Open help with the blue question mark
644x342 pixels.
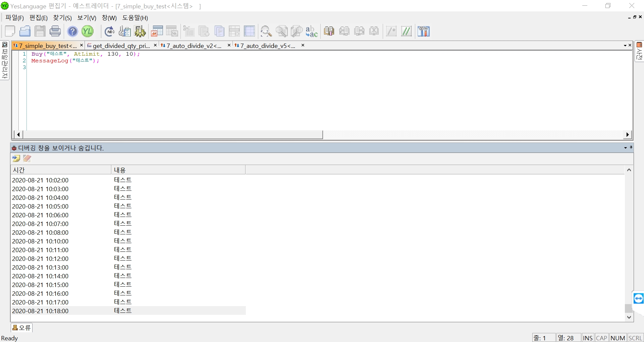click(72, 31)
